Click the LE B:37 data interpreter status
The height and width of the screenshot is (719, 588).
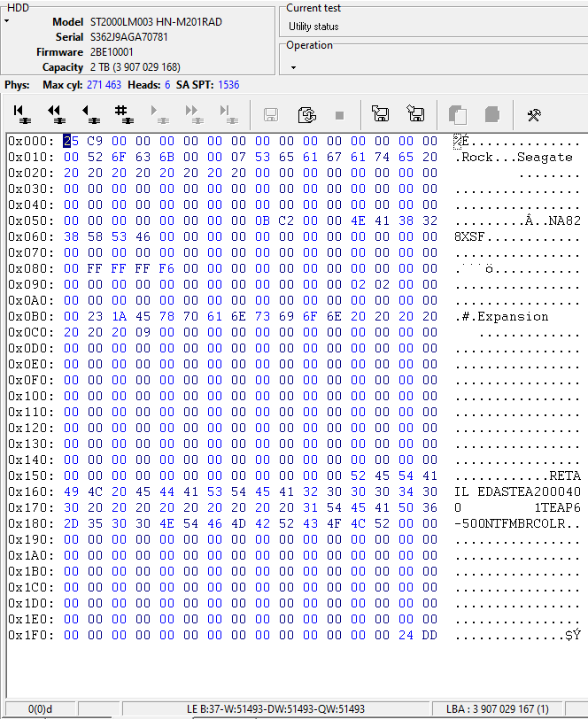click(275, 709)
